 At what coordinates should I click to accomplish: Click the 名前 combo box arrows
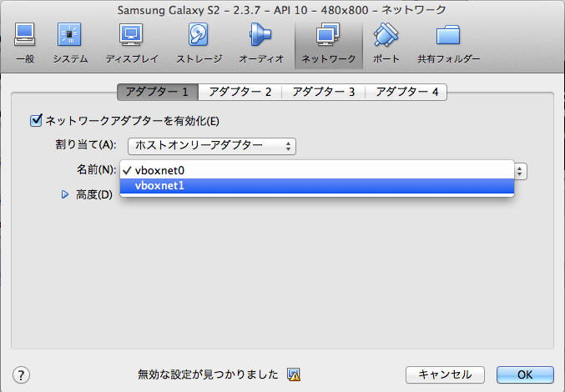(x=520, y=171)
